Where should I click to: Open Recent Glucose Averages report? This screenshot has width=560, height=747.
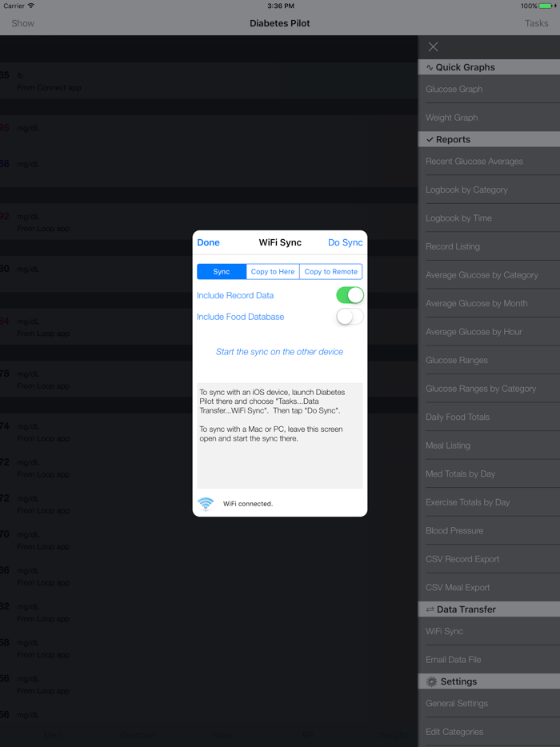click(489, 162)
